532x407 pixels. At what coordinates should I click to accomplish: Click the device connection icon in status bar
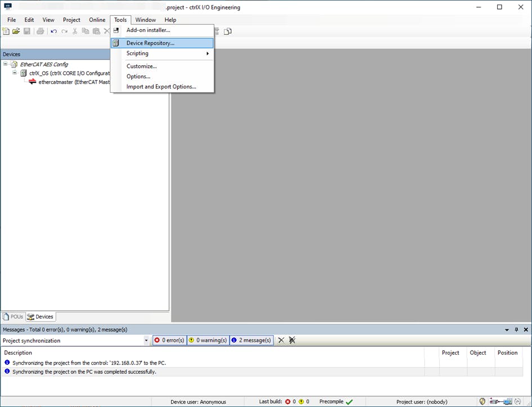(x=501, y=401)
